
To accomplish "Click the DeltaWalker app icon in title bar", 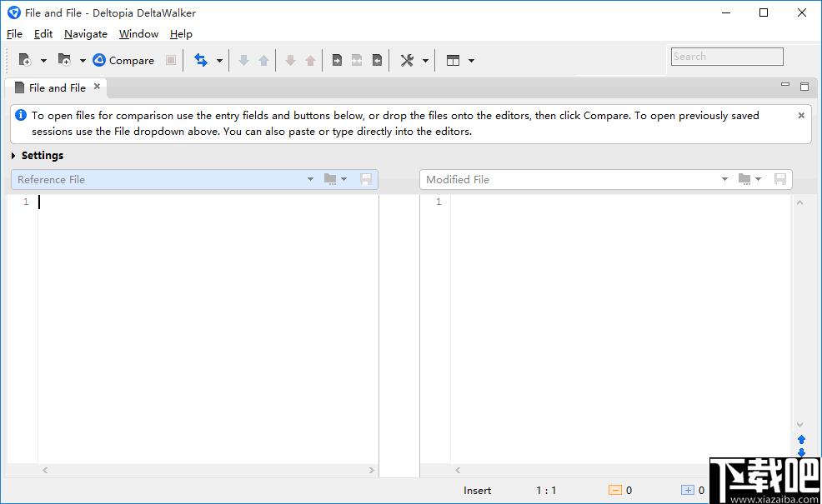I will (x=14, y=12).
